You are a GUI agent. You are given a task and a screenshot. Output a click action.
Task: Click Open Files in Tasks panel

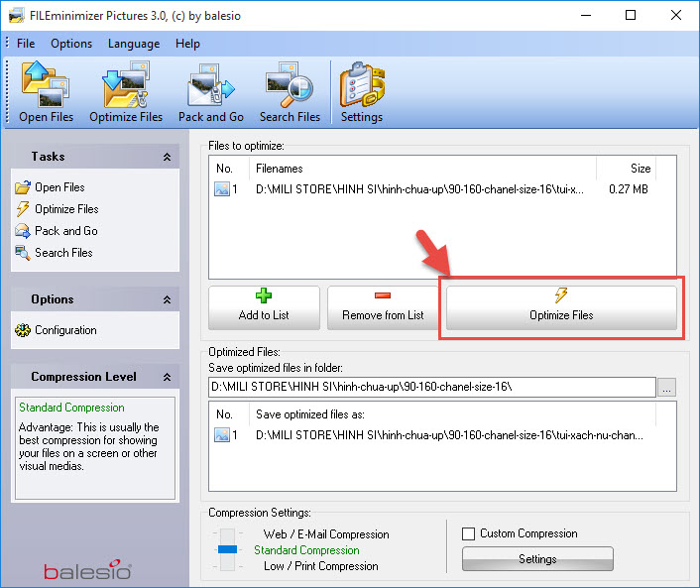pos(50,187)
